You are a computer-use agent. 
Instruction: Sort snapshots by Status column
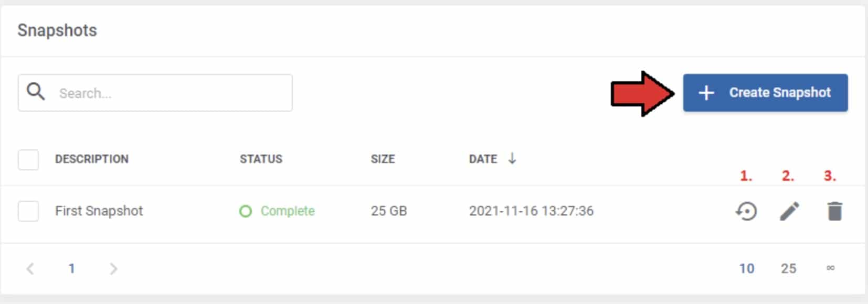coord(261,159)
